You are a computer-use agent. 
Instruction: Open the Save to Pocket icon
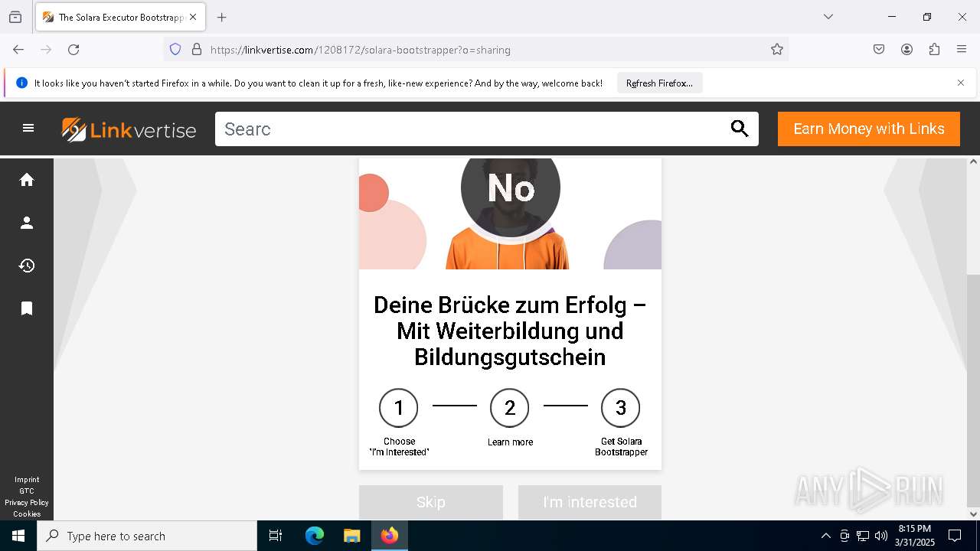[879, 50]
